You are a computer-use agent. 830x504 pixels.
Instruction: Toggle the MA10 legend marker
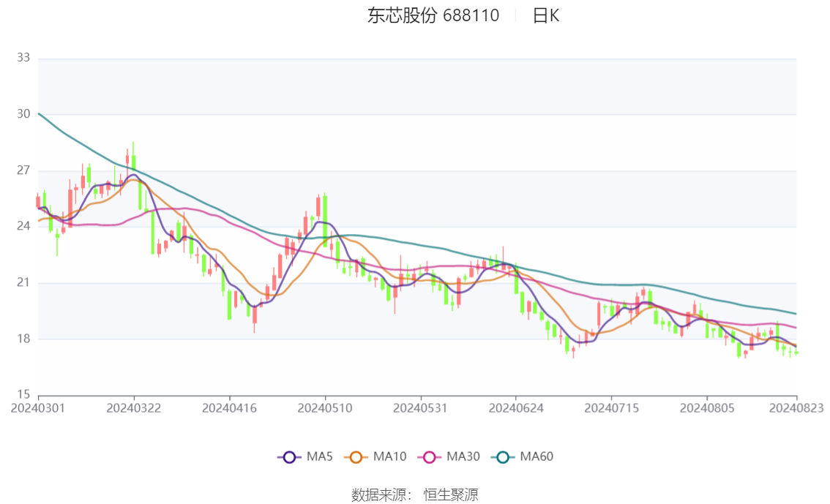point(356,457)
